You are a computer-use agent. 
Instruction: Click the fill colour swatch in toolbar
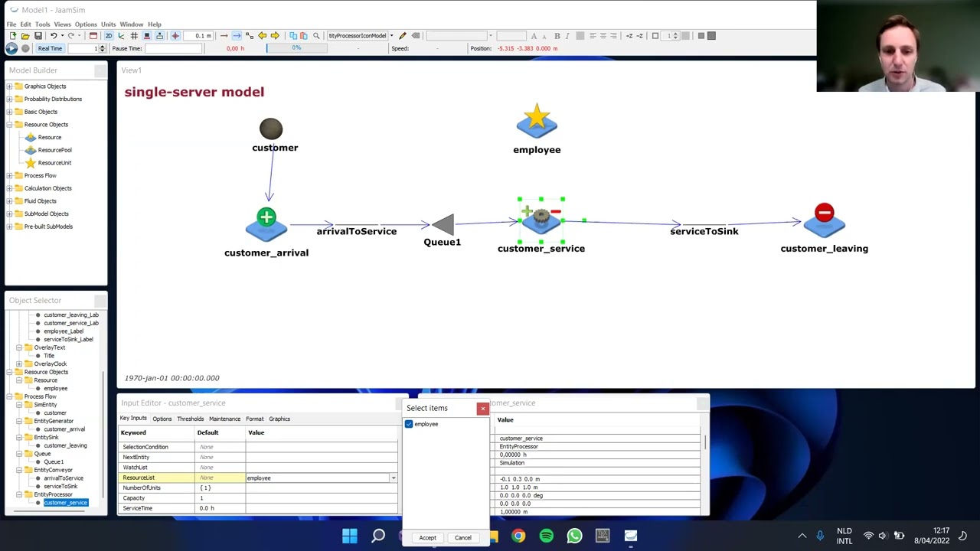pyautogui.click(x=701, y=35)
